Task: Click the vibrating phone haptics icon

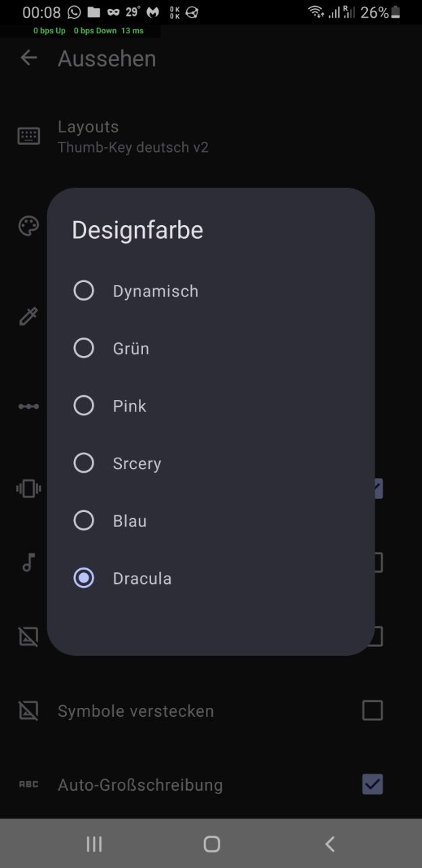Action: coord(28,488)
